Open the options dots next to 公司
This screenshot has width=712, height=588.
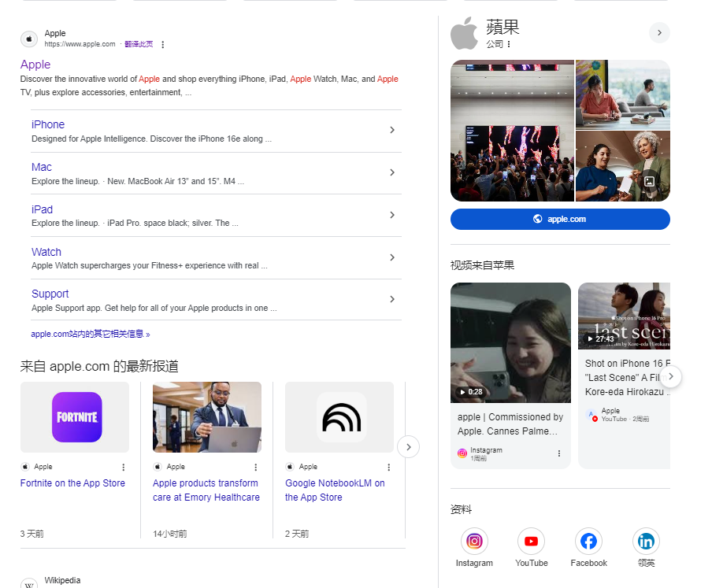coord(509,44)
